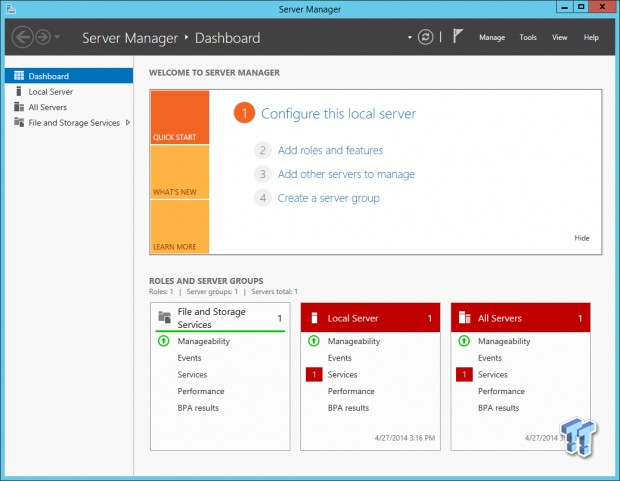Click Performance in Local Server tile
The height and width of the screenshot is (481, 620).
(x=351, y=391)
